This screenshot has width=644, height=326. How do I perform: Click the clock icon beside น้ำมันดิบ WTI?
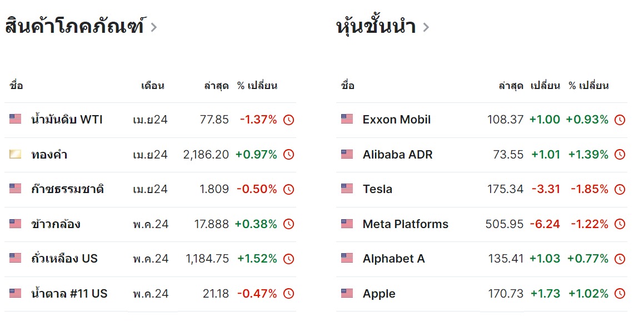289,120
